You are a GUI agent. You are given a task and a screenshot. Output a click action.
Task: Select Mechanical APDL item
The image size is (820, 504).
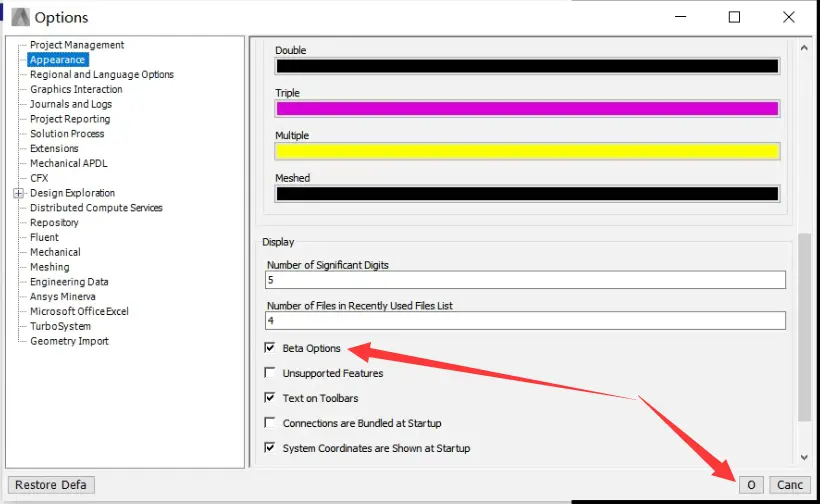coord(69,163)
